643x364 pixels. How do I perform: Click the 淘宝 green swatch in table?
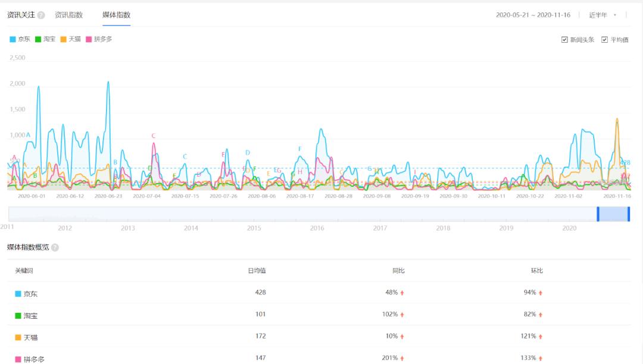[18, 316]
